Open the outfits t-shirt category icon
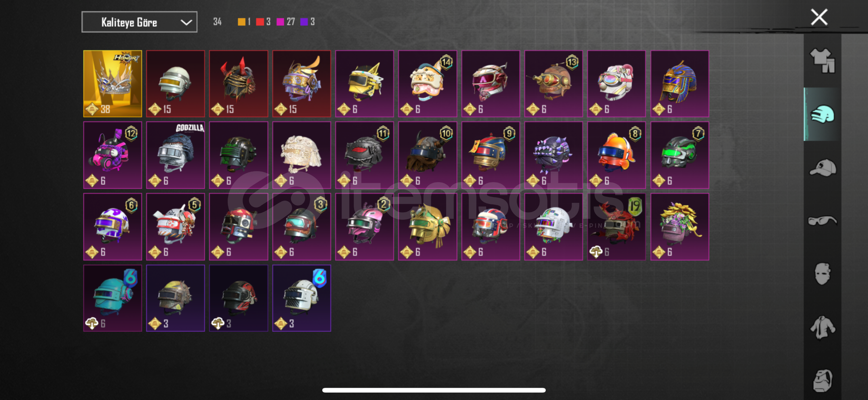This screenshot has width=868, height=400. (x=822, y=60)
